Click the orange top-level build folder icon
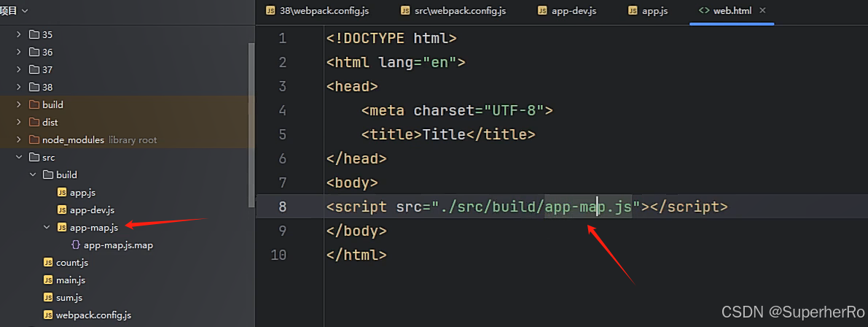Screen dimensions: 868x327 [34, 105]
